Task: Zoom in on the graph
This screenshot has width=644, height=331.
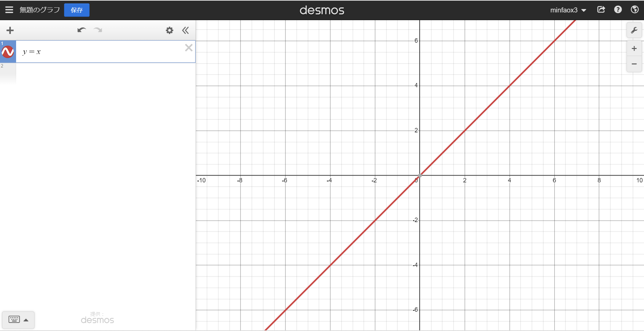Action: click(x=634, y=49)
